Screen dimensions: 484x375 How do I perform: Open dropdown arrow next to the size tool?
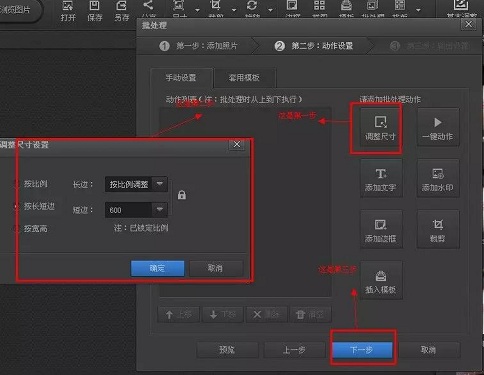tap(197, 10)
